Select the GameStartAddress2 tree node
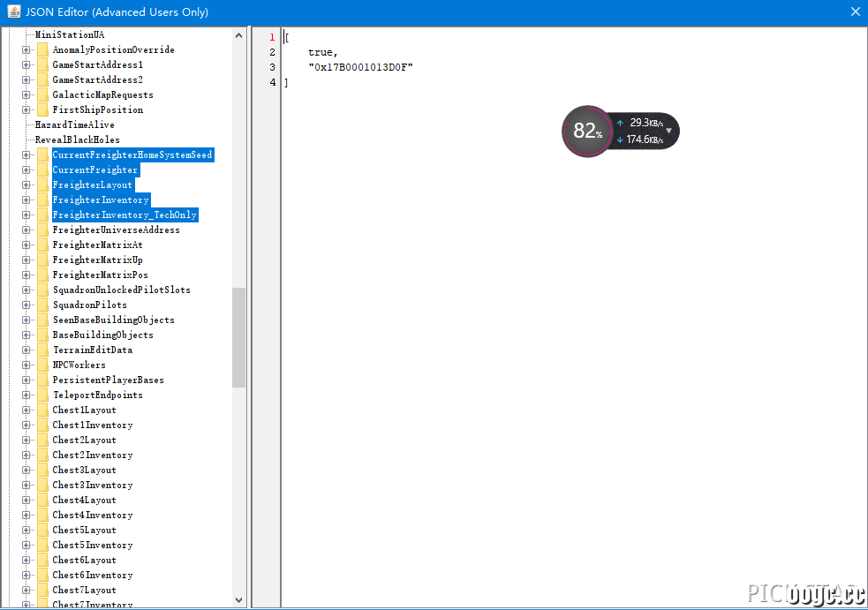 point(97,79)
